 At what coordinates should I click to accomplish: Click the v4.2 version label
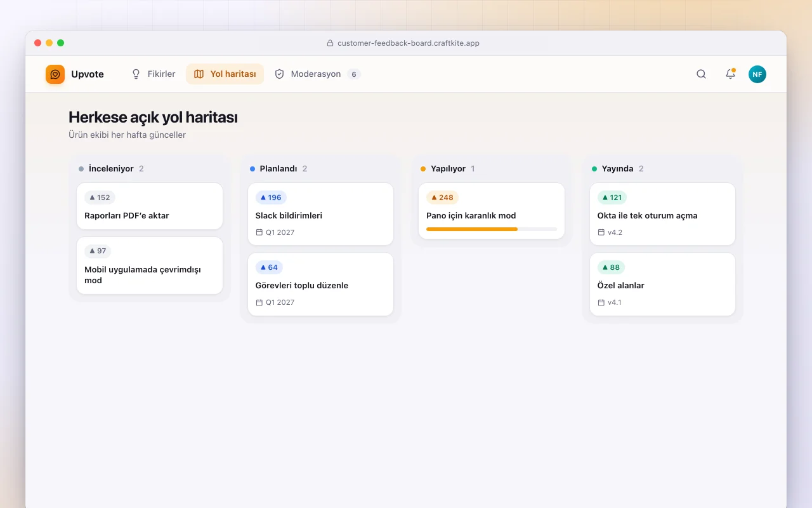[615, 232]
